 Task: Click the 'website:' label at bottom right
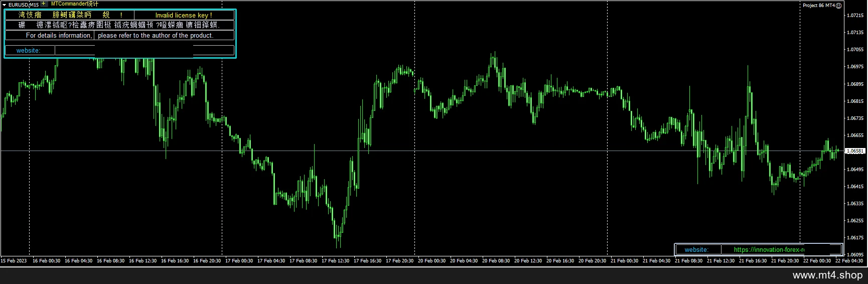click(696, 250)
